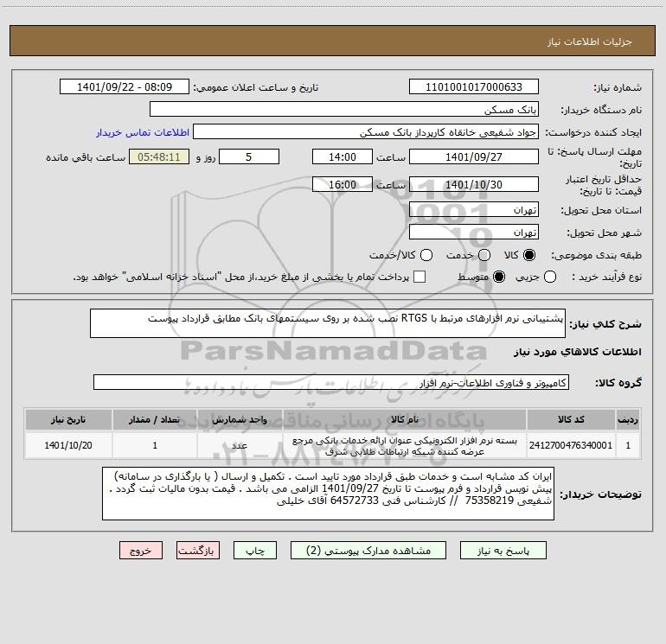Viewport: 666px width, 644px height.
Task: Click the buyer name field بانک مسکن
Action: pyautogui.click(x=344, y=110)
